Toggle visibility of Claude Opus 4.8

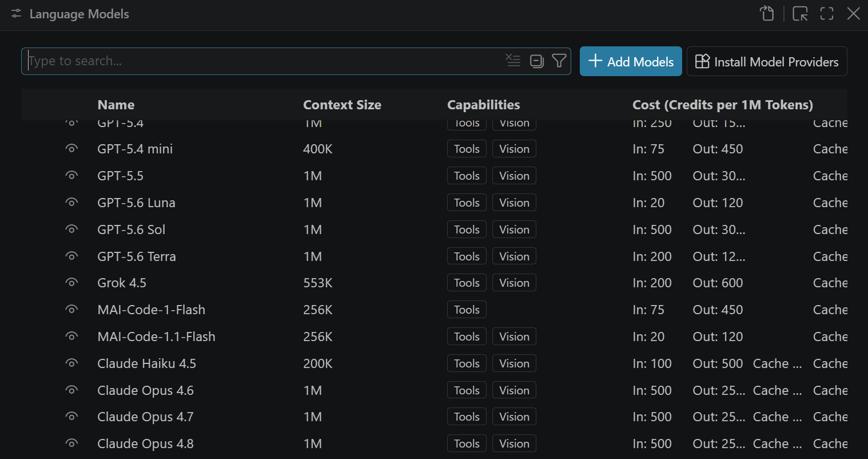71,444
